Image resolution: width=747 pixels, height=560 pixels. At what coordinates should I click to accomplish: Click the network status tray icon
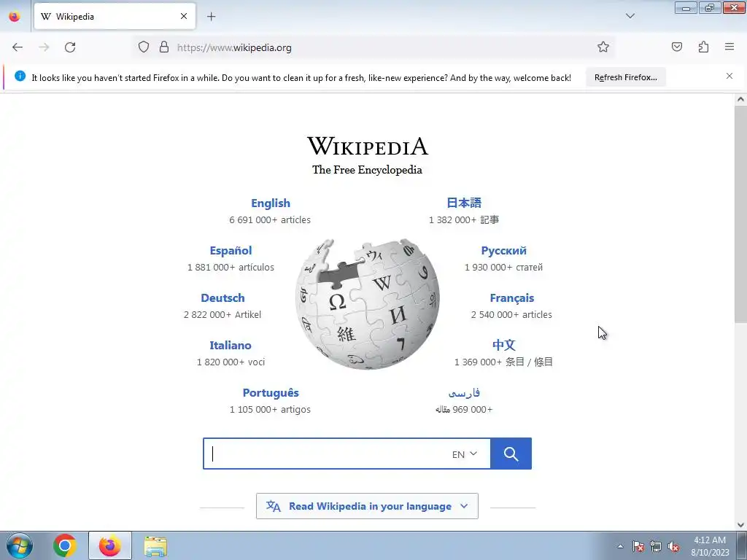[x=656, y=547]
